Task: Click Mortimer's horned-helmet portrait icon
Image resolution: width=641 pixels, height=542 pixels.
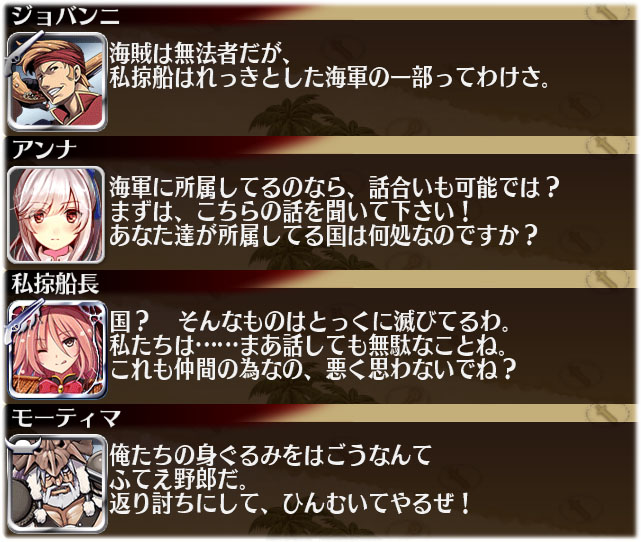Action: click(57, 484)
